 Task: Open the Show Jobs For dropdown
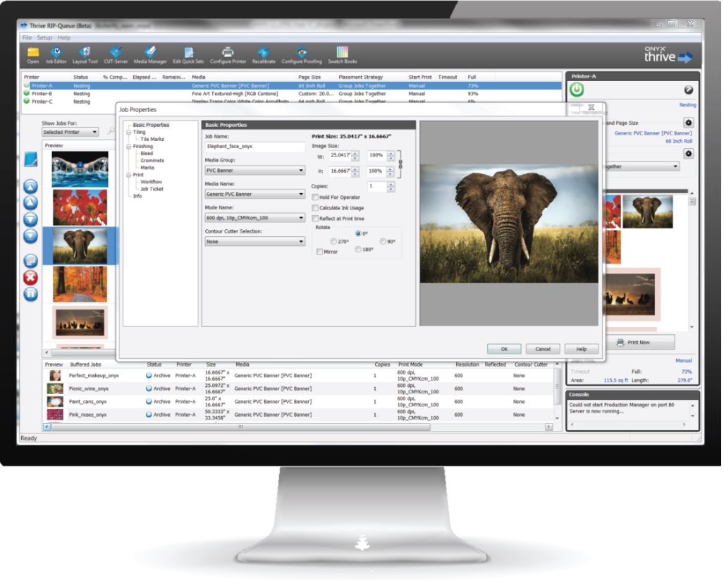(x=70, y=132)
